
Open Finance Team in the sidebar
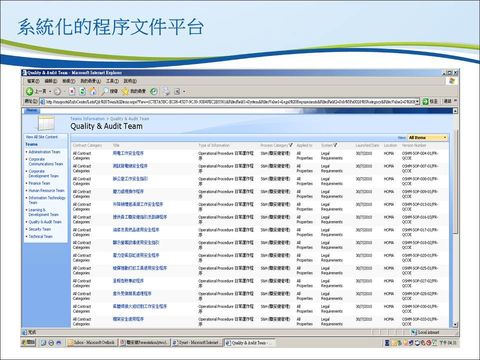click(39, 183)
